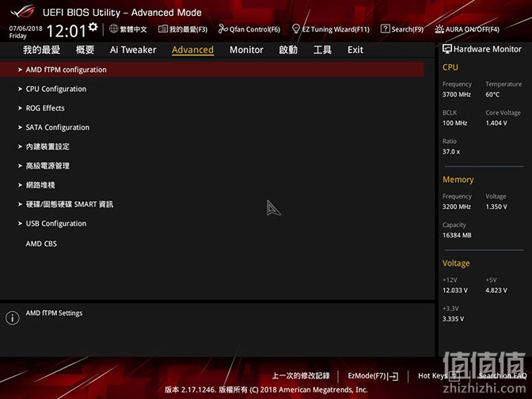Click CPU temperature value 60°C
The height and width of the screenshot is (399, 532).
pos(492,95)
